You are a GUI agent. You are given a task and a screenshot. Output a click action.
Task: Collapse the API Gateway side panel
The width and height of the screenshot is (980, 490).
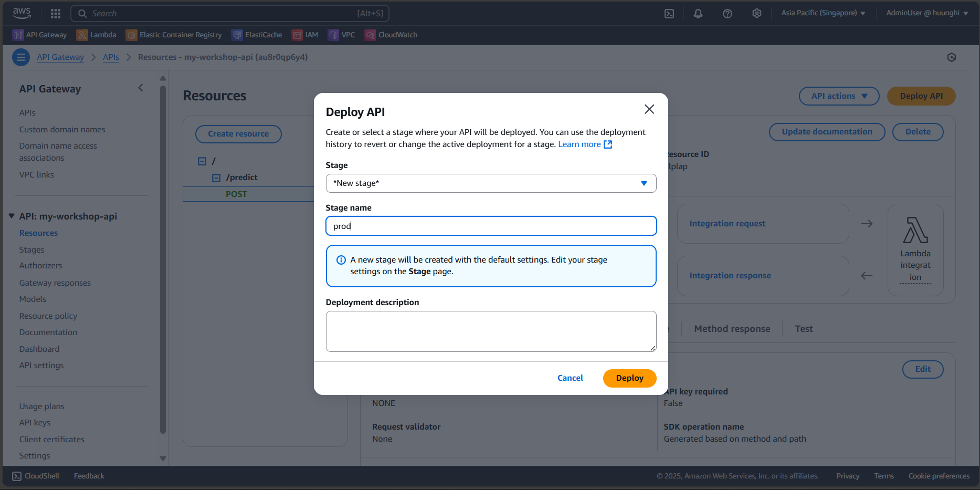pos(140,88)
